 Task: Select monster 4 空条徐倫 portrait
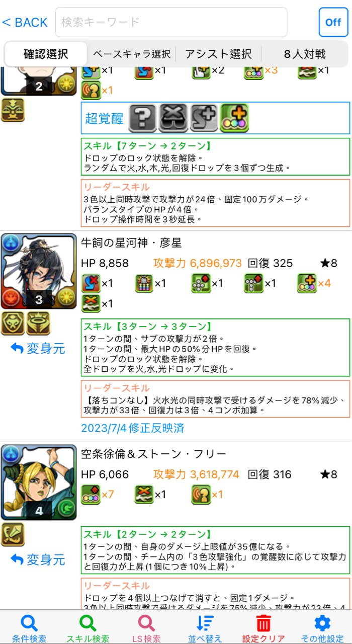pos(39,482)
